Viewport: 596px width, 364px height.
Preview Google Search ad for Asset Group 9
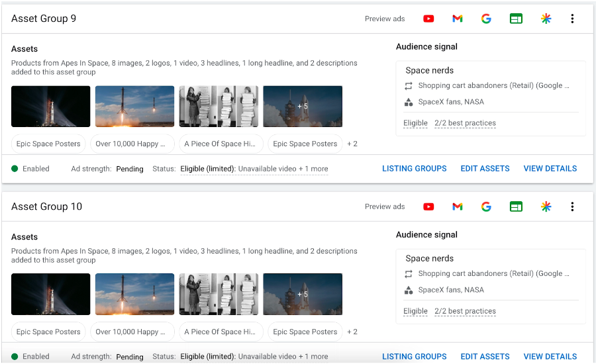(486, 19)
